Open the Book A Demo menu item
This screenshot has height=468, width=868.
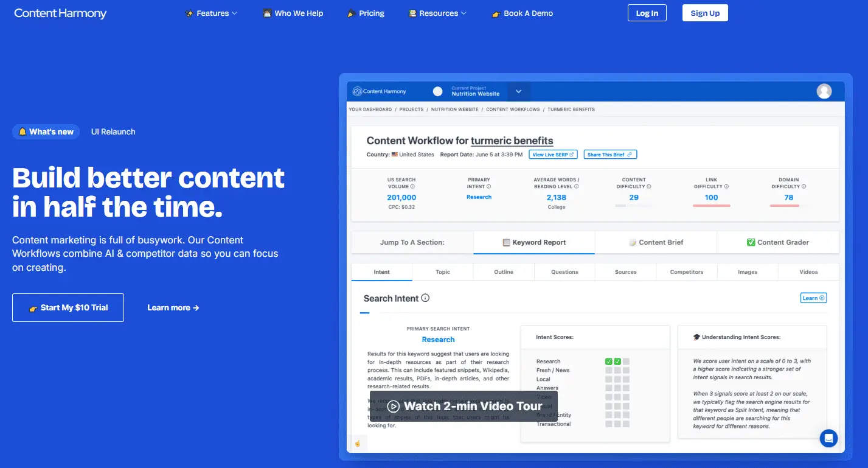tap(522, 13)
